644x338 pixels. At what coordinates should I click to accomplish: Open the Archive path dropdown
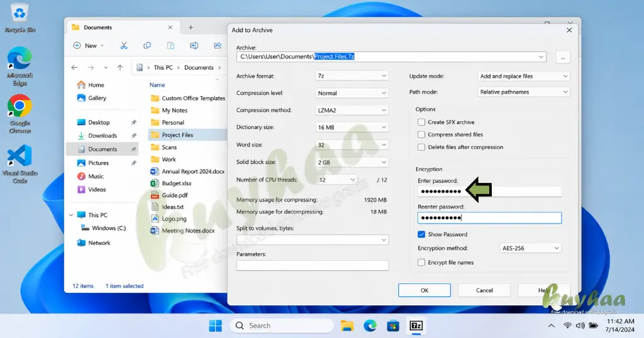(x=541, y=57)
